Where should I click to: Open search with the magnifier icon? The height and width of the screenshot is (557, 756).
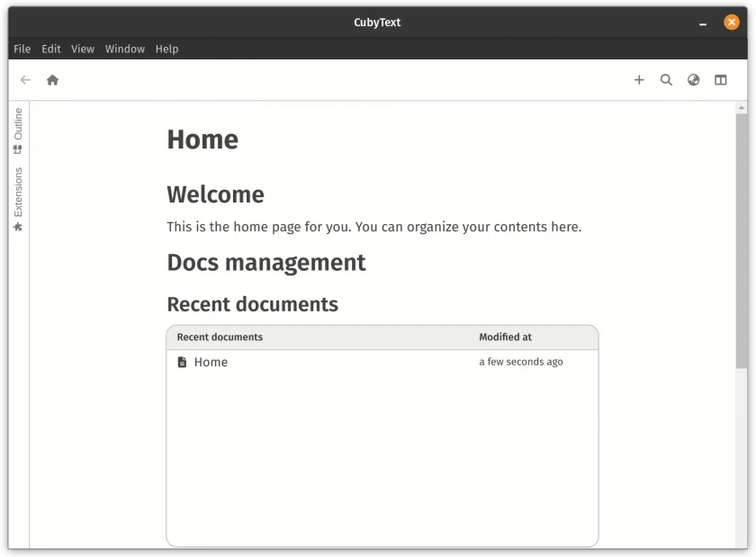coord(666,80)
